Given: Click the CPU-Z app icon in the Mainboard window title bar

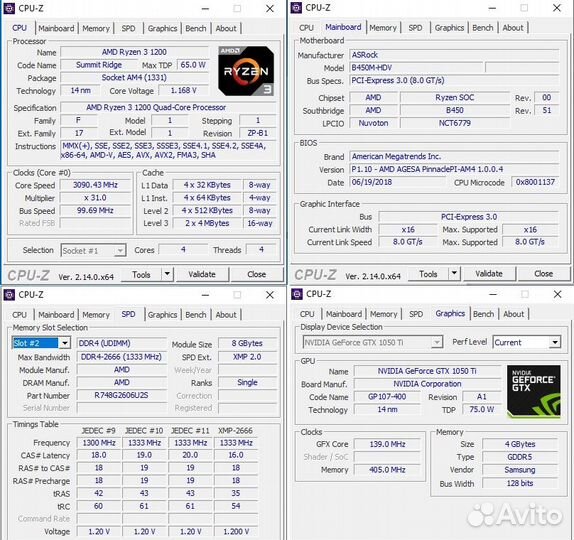Looking at the screenshot, I should coord(296,8).
